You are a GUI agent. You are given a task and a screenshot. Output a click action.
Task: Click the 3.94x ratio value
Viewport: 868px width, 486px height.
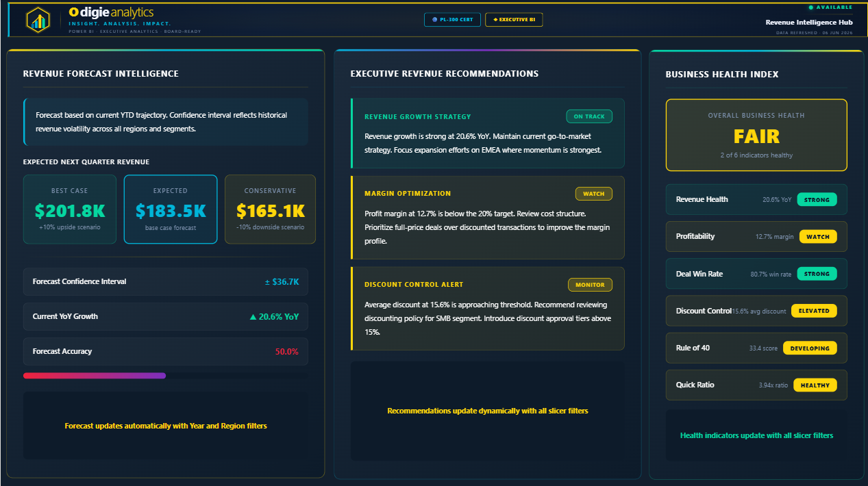(773, 385)
